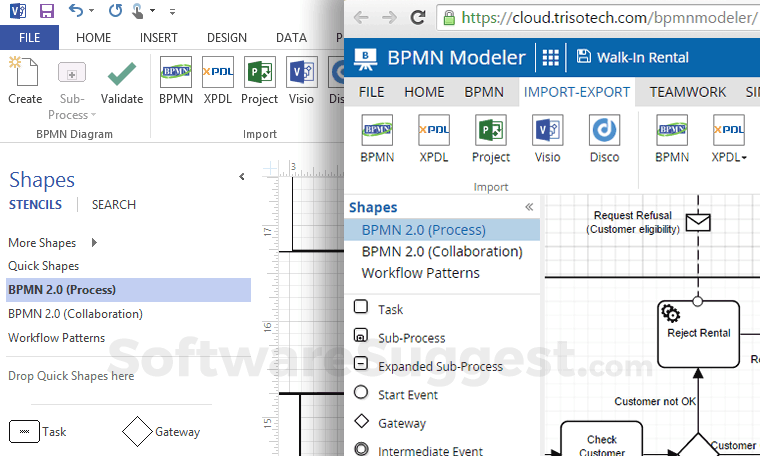Open HOME tab in BPMN Modeler
Viewport: 760px width, 456px height.
(424, 92)
